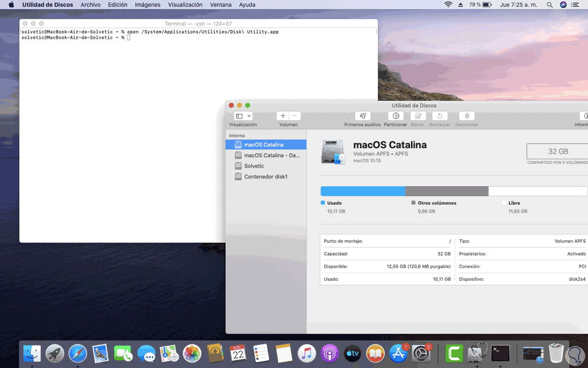Open App Store from the Dock
588x368 pixels.
pos(398,353)
